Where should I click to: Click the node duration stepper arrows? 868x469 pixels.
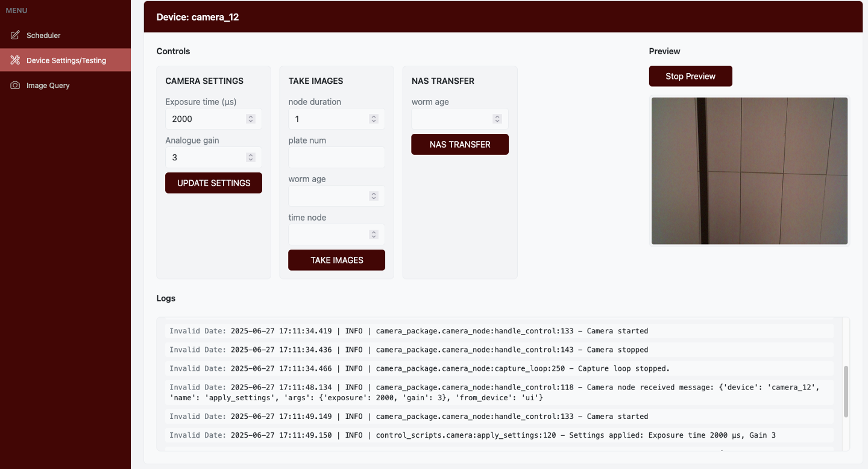374,119
